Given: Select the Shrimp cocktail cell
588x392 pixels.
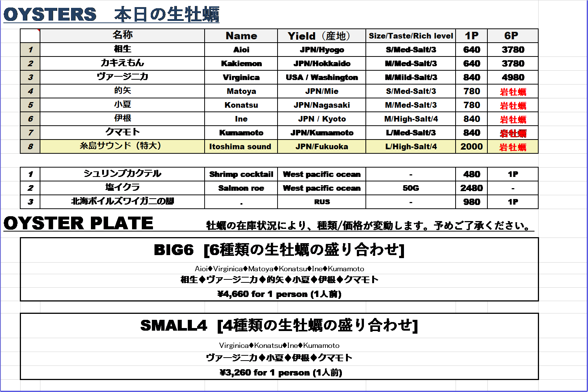Looking at the screenshot, I should point(241,174).
